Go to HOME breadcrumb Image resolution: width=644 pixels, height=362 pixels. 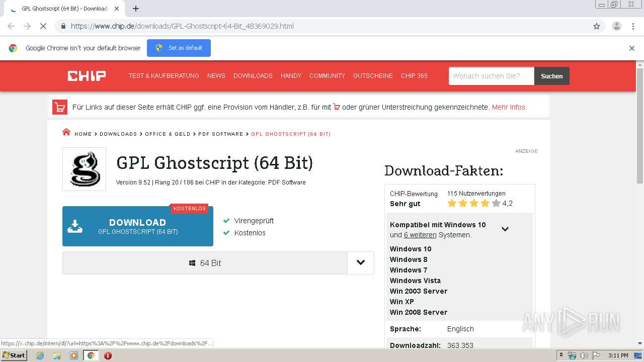[x=83, y=134]
